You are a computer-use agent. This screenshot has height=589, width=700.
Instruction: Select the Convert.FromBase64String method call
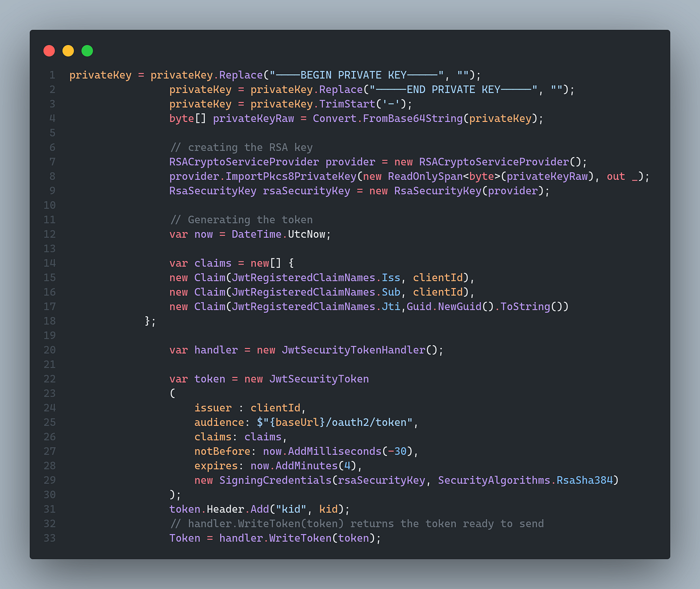tap(387, 118)
